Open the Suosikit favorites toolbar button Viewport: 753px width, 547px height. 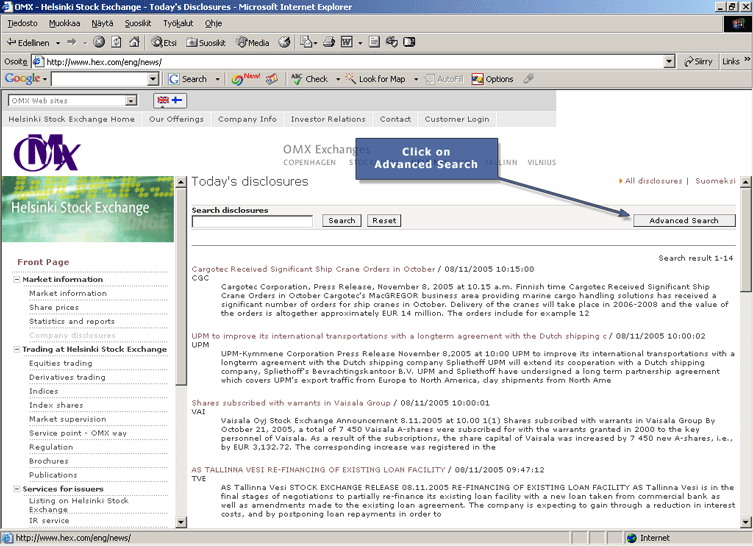click(206, 42)
